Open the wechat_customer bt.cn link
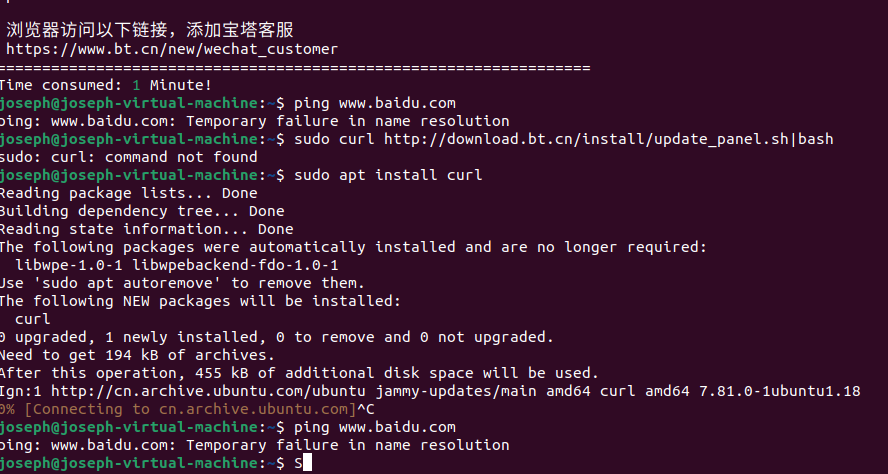This screenshot has height=474, width=888. point(172,49)
